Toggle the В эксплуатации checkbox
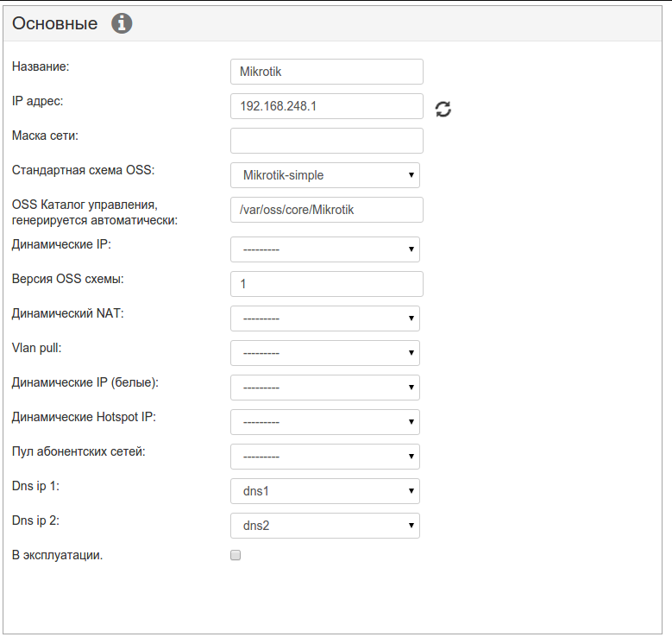 point(236,555)
